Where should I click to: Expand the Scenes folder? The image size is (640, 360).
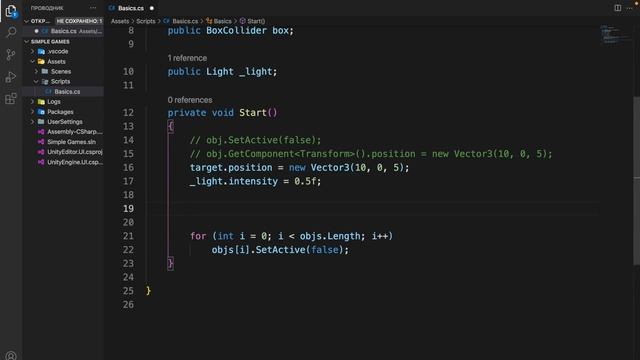36,71
